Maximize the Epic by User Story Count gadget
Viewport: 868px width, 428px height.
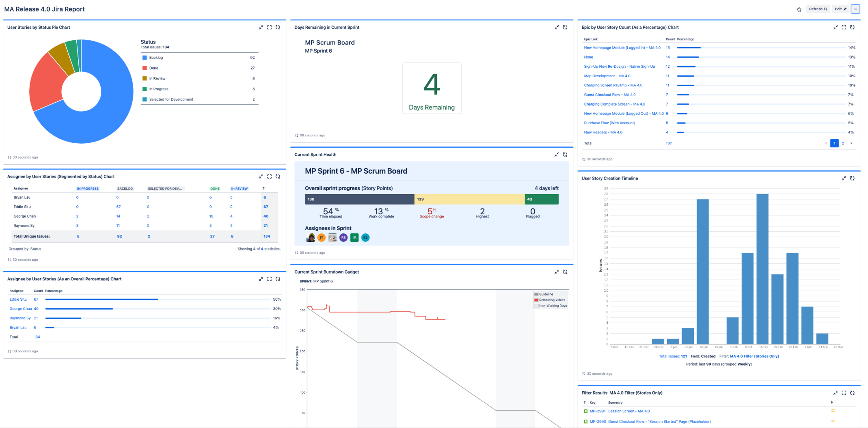(844, 27)
